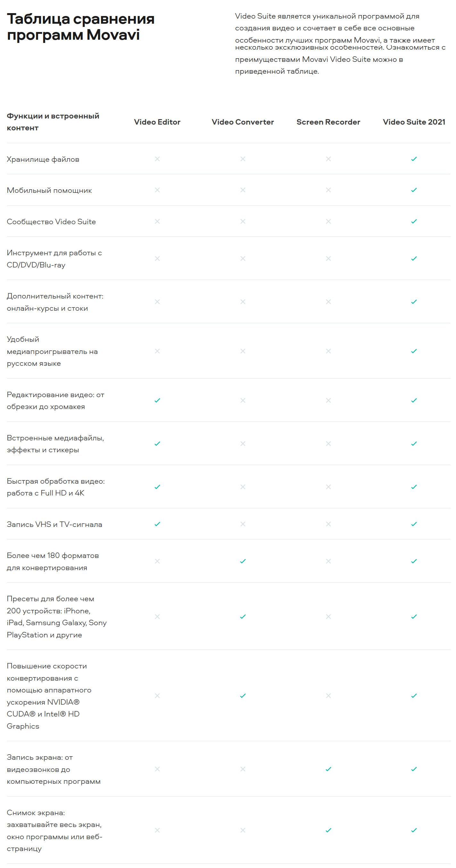The image size is (456, 868).
Task: Select the Screen Recorder column header
Action: 328,122
